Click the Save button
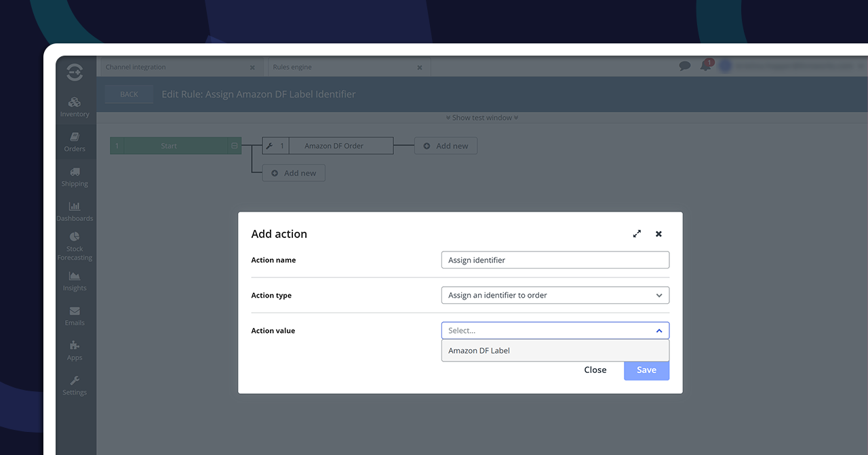Image resolution: width=868 pixels, height=455 pixels. pos(646,370)
